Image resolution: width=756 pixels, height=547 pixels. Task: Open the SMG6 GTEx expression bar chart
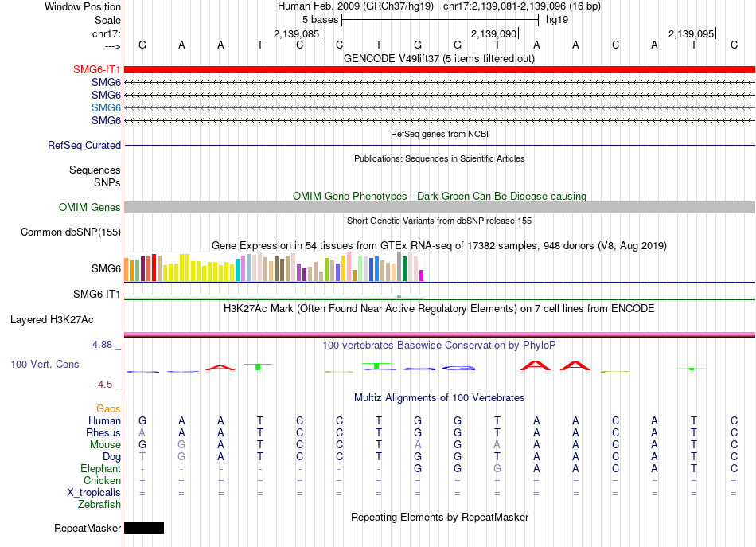point(274,267)
